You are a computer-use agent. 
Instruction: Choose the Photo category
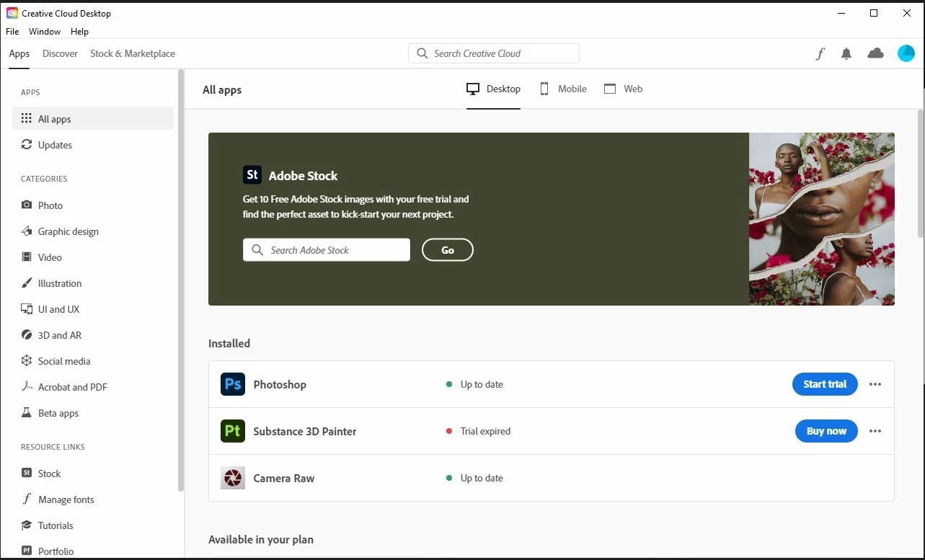point(93,205)
